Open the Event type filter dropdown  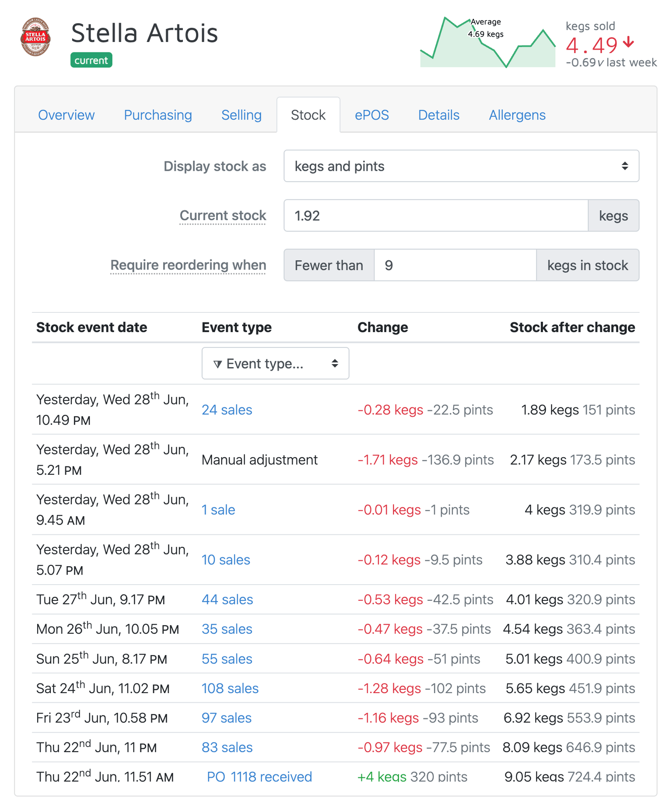[x=276, y=364]
